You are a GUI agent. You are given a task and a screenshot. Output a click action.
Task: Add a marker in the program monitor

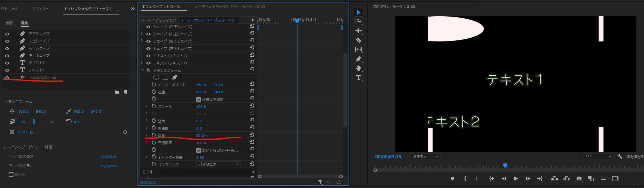[452, 179]
